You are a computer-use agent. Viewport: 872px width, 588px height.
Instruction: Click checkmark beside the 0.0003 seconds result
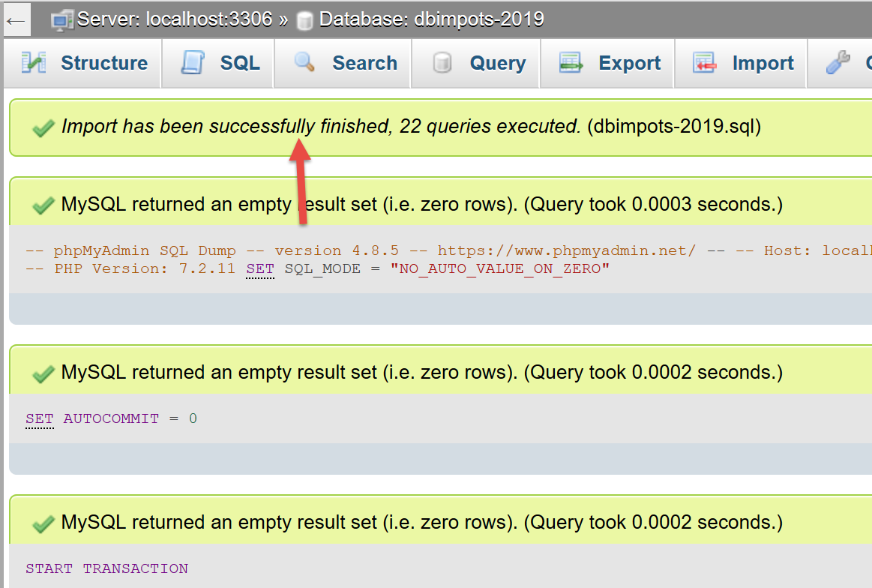point(43,205)
